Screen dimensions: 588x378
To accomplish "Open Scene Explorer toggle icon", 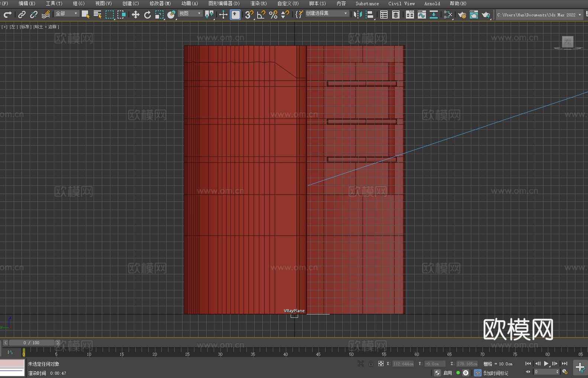I will click(x=384, y=14).
